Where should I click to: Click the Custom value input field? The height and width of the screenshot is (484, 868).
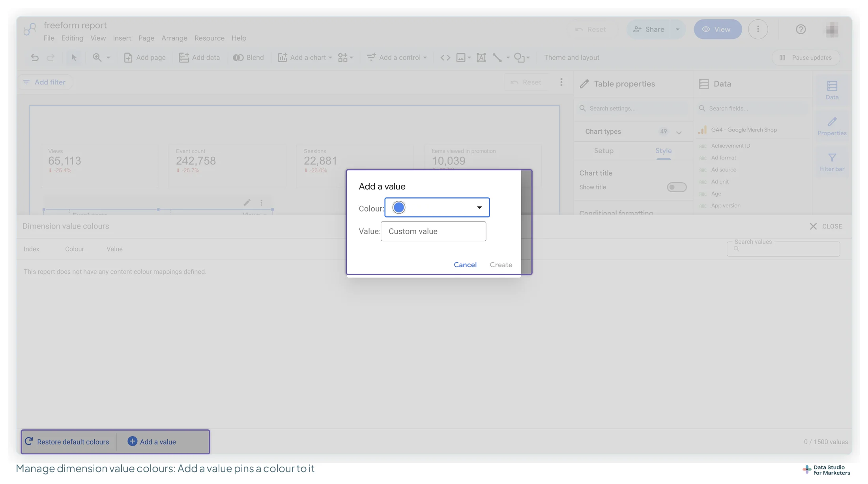[433, 231]
